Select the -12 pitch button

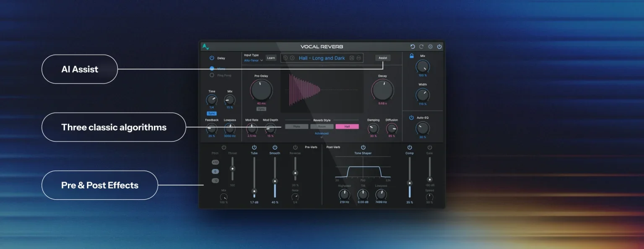click(215, 181)
